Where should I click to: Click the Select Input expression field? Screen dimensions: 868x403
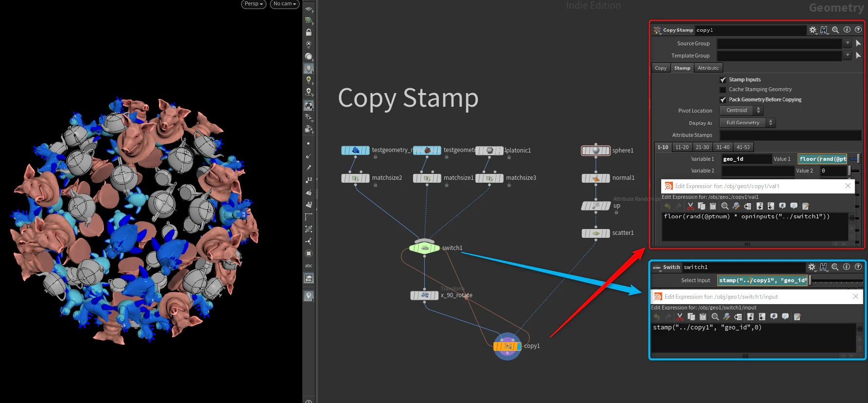point(763,280)
